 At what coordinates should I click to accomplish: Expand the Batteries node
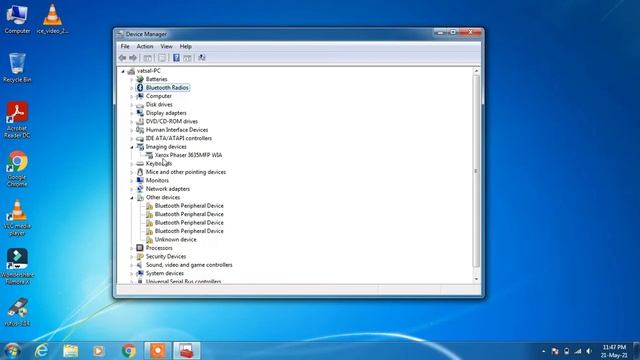tap(132, 79)
